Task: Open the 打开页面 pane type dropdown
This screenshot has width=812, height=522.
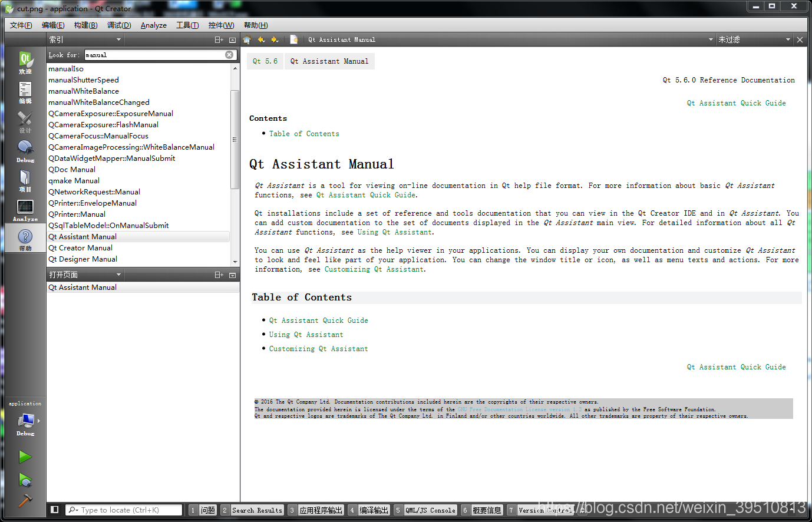Action: 84,275
